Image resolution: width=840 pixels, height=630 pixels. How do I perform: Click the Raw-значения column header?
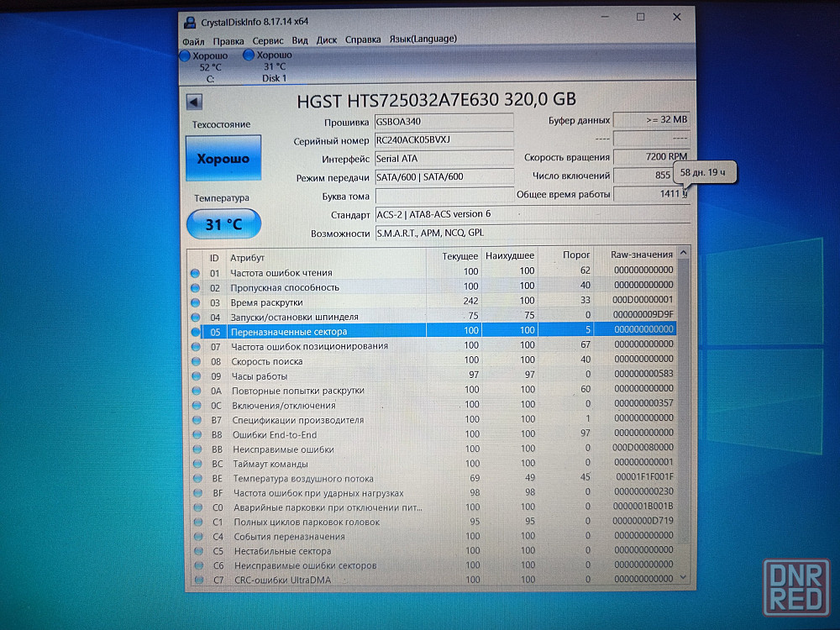641,255
